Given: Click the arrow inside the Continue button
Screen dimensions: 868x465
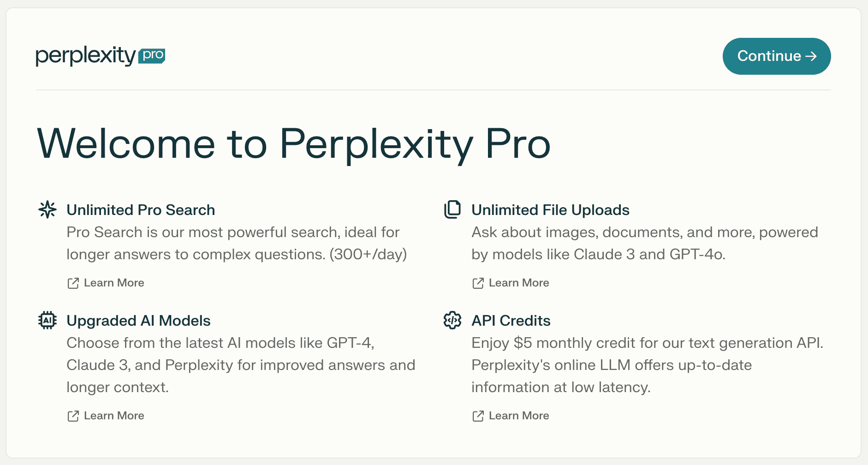Looking at the screenshot, I should 811,56.
